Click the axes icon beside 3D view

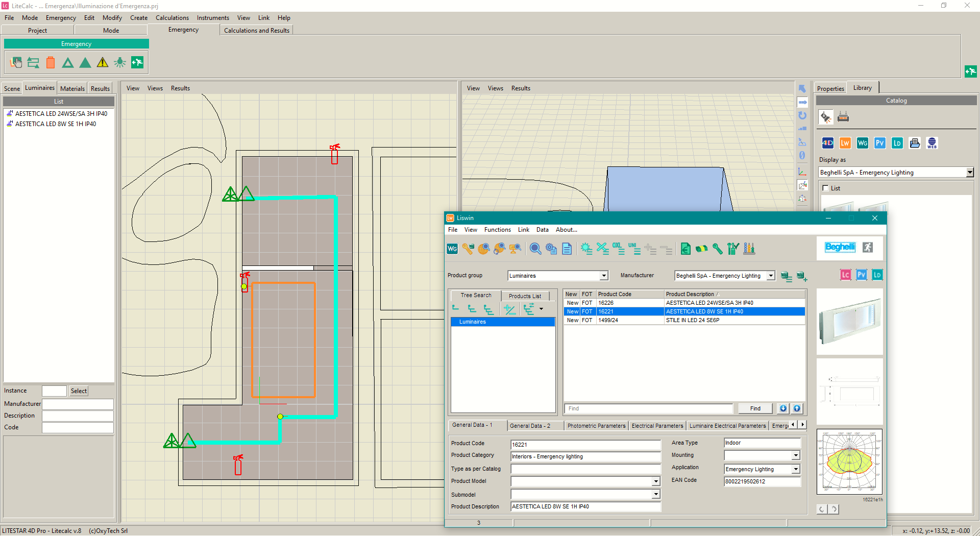tap(802, 172)
